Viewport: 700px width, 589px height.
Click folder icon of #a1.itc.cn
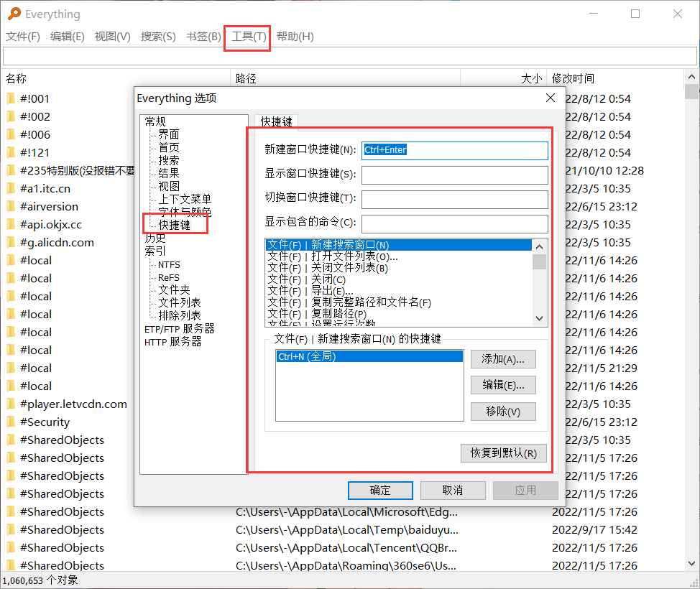pyautogui.click(x=11, y=188)
